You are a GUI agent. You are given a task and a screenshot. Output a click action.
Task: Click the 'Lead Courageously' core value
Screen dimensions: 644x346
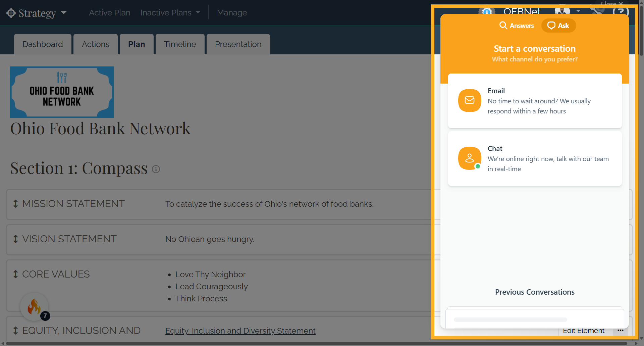tap(211, 287)
